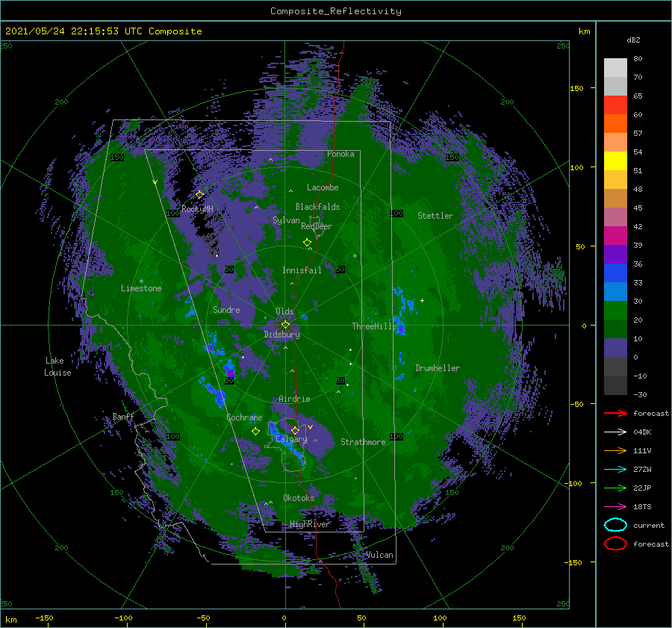Click the Stettler label
The width and height of the screenshot is (672, 628).
click(435, 216)
